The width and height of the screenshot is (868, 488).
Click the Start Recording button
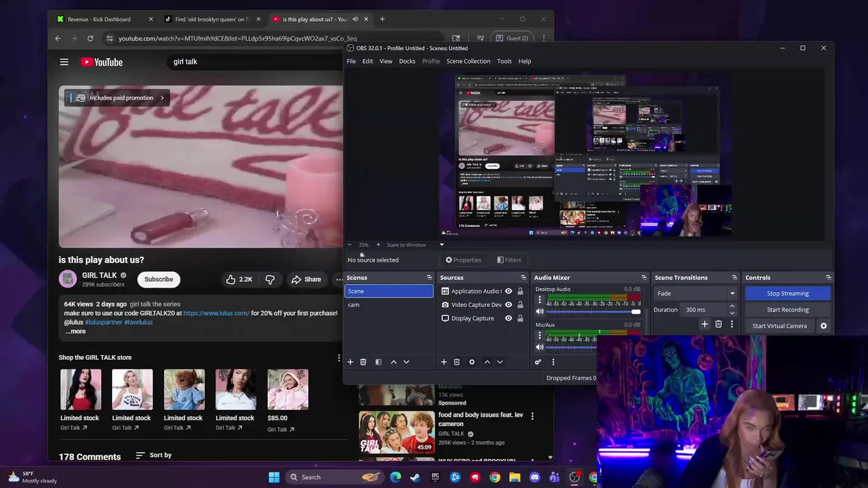[787, 310]
